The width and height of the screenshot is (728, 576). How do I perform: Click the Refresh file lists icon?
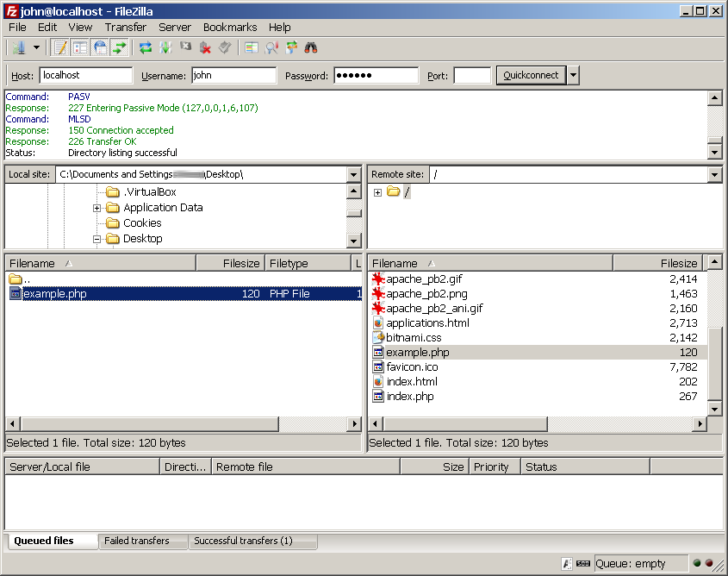[x=146, y=47]
